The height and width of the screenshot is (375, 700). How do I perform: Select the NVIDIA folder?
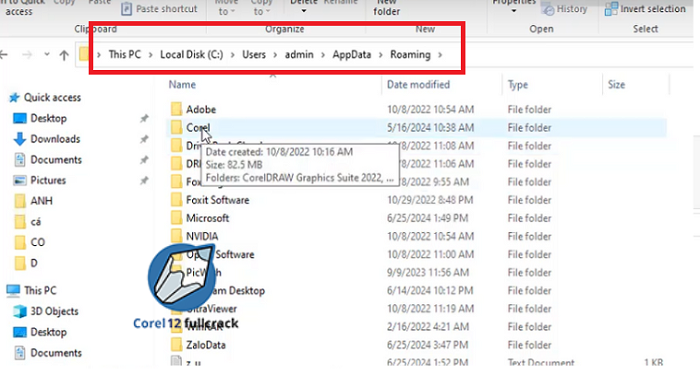click(202, 236)
